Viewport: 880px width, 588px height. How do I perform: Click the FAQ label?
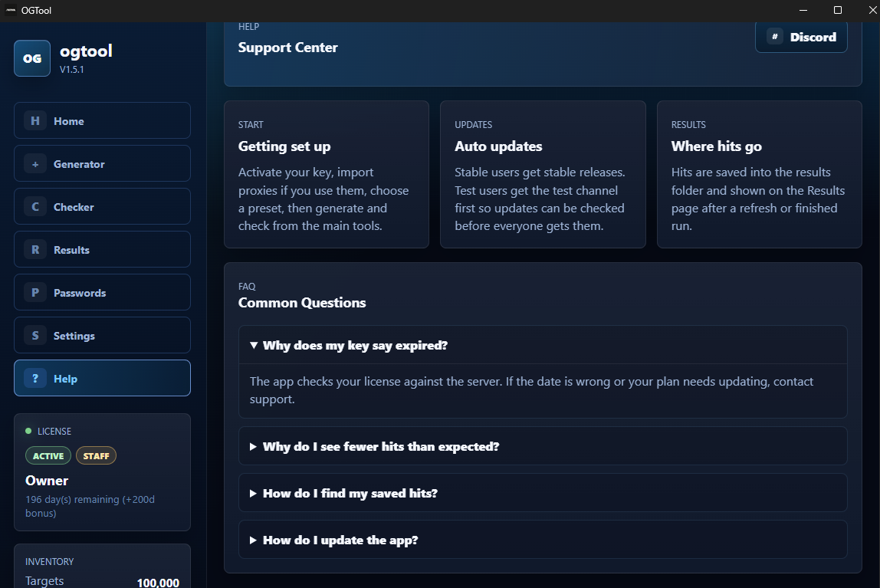[x=247, y=286]
